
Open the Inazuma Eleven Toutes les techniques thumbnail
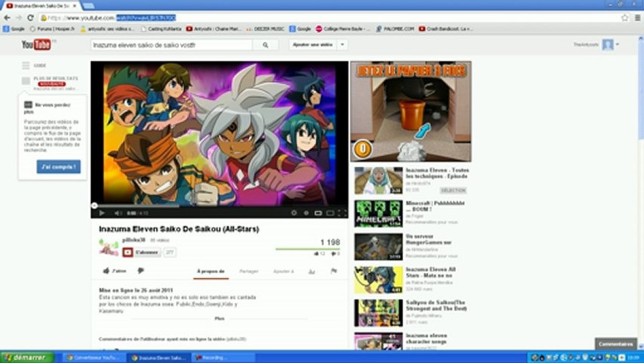378,180
